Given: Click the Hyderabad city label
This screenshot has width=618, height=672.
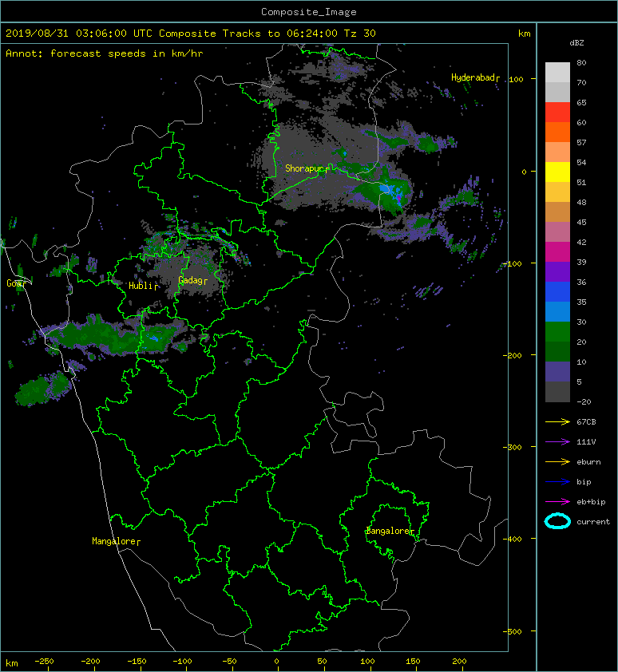Looking at the screenshot, I should pos(473,77).
